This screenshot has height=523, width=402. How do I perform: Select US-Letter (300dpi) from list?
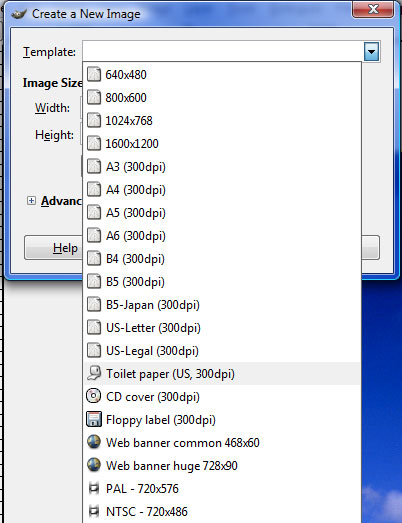pyautogui.click(x=222, y=328)
